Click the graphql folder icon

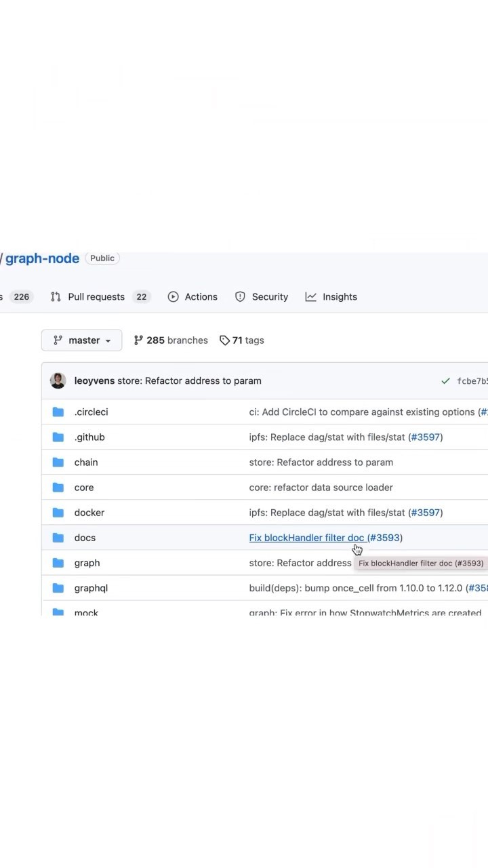tap(58, 588)
